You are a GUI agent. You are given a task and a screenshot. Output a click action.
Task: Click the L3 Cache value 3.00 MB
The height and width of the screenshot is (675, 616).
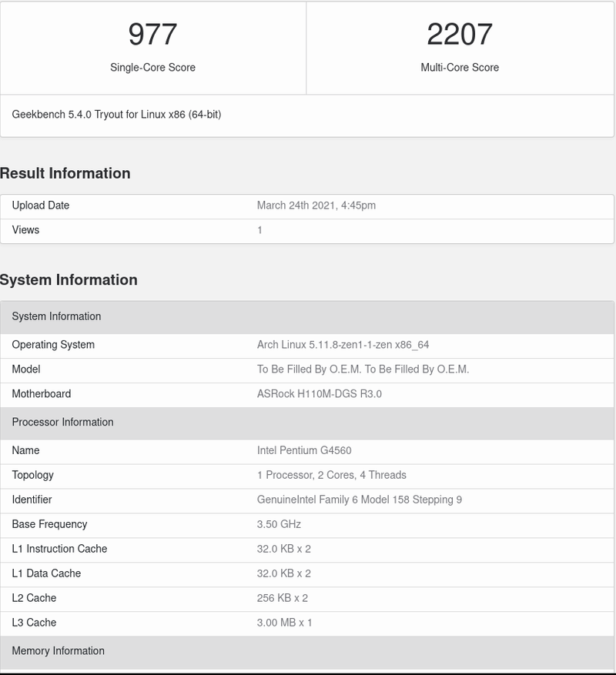point(284,623)
